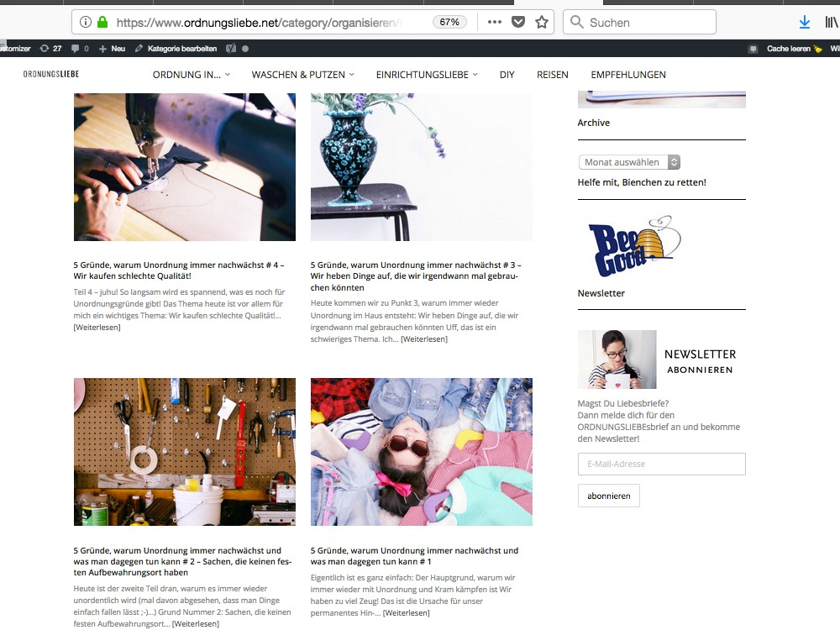Screen dimensions: 840x630
Task: Open the 'Monat auswählen' archive dropdown
Action: point(629,162)
